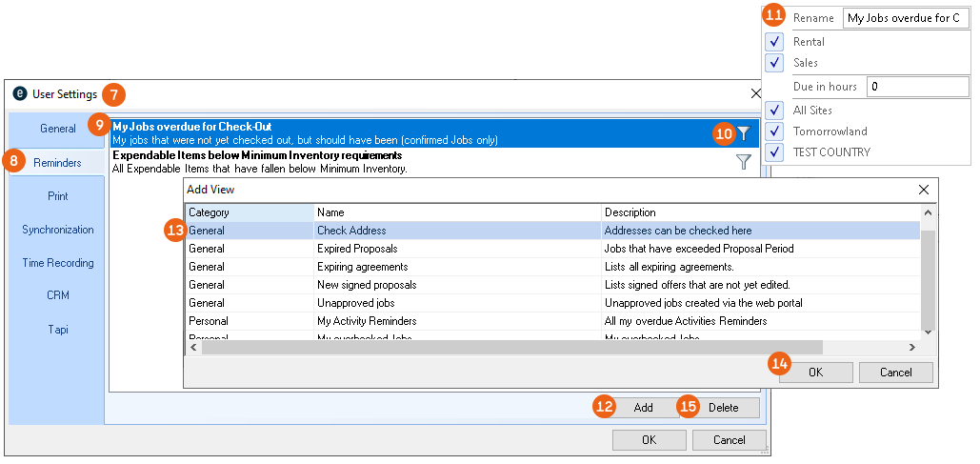980x464 pixels.
Task: Click the Delete button
Action: click(x=723, y=408)
